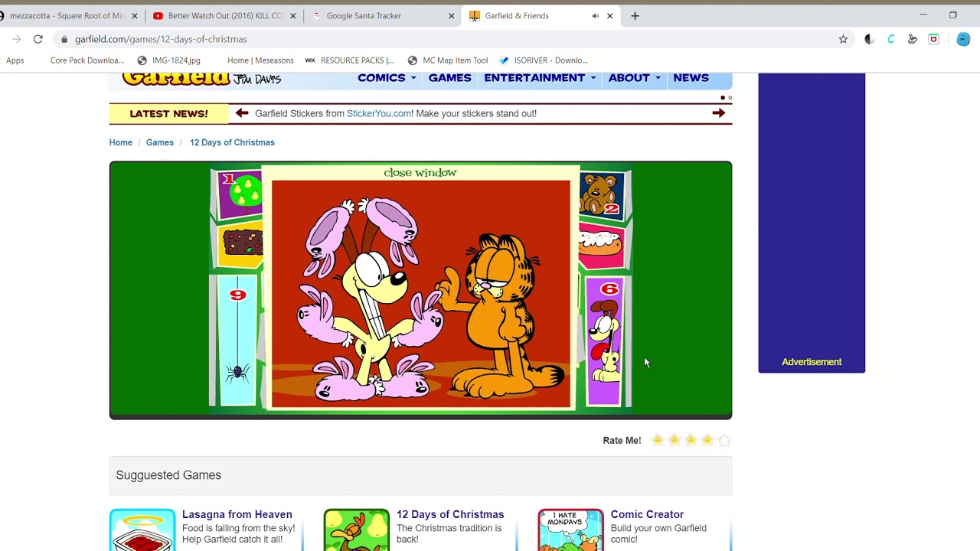Viewport: 980px width, 551px height.
Task: Open the cyan C extension icon
Action: 890,39
